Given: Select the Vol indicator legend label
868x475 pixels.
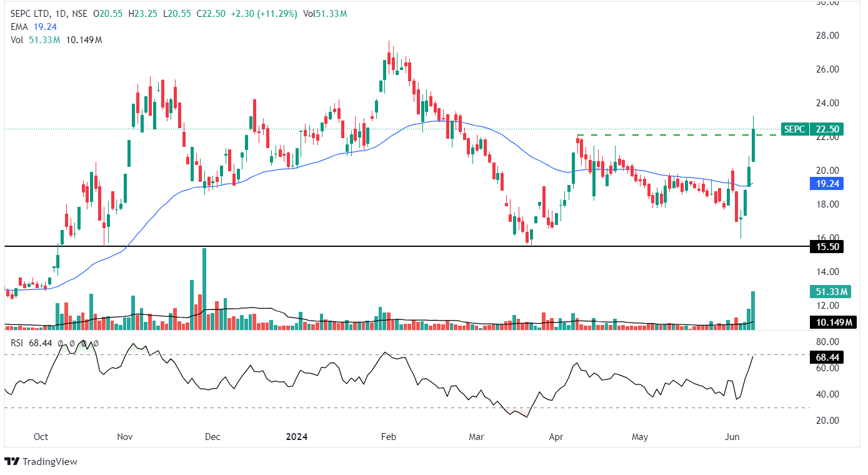Looking at the screenshot, I should (18, 40).
